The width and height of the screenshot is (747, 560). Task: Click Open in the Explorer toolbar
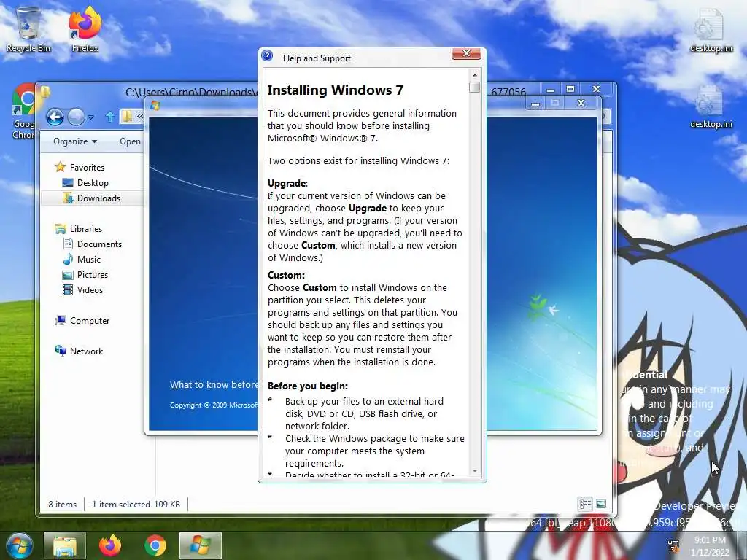click(x=130, y=141)
